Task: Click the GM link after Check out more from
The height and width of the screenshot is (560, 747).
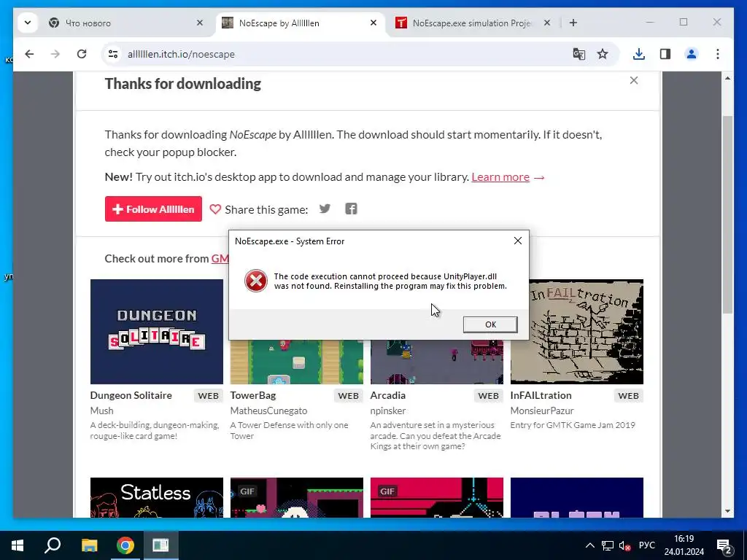Action: point(220,259)
